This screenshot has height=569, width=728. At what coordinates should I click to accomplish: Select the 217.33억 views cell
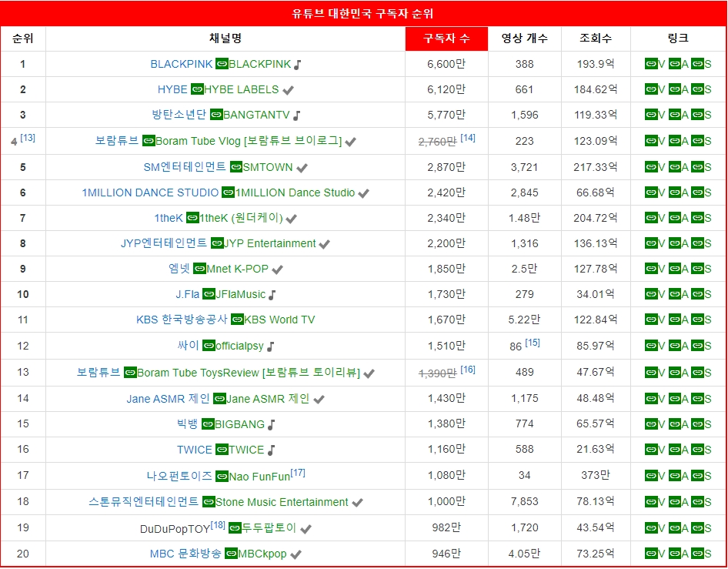point(596,167)
